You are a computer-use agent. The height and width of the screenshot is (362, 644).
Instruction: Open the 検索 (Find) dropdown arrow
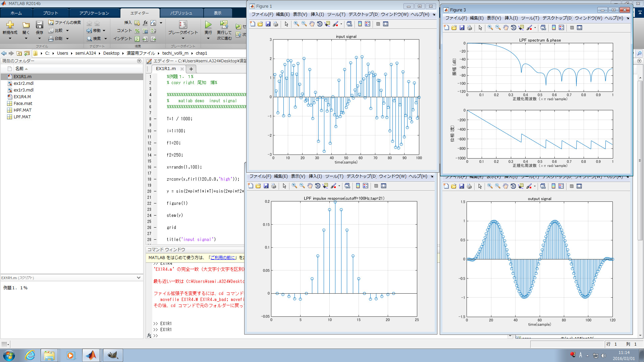105,39
